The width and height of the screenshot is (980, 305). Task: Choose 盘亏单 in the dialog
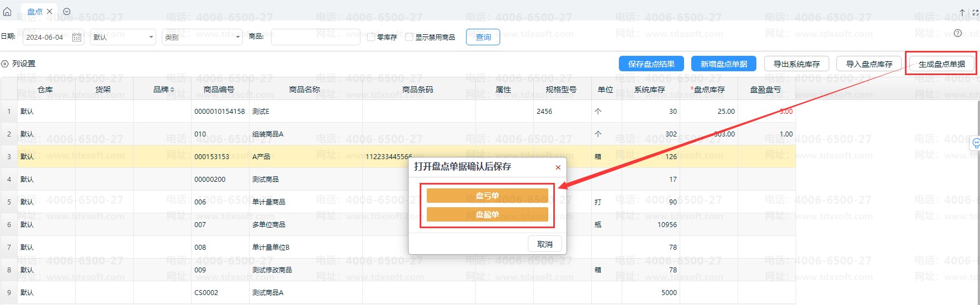[487, 196]
